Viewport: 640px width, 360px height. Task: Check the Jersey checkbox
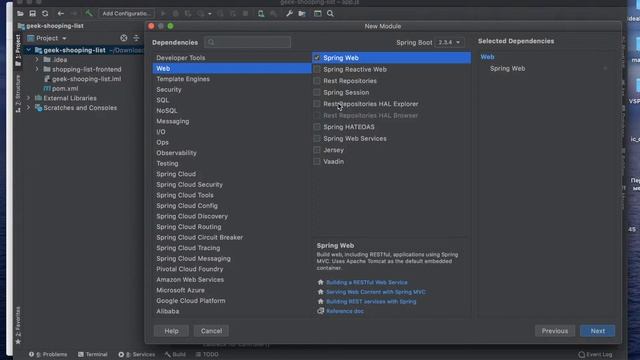pos(317,150)
